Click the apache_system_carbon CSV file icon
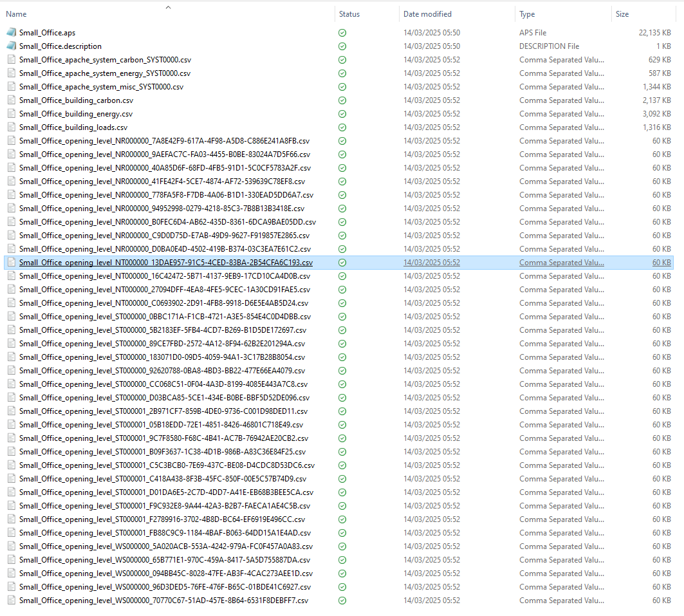Image resolution: width=684 pixels, height=616 pixels. (x=11, y=59)
